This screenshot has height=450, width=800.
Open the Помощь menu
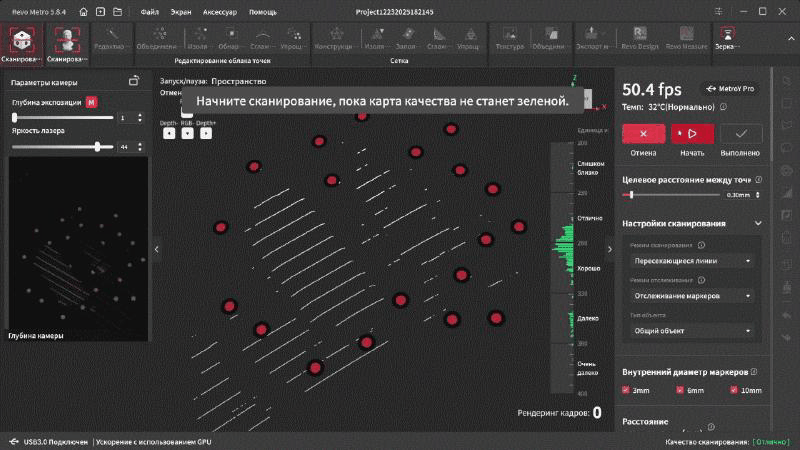263,12
